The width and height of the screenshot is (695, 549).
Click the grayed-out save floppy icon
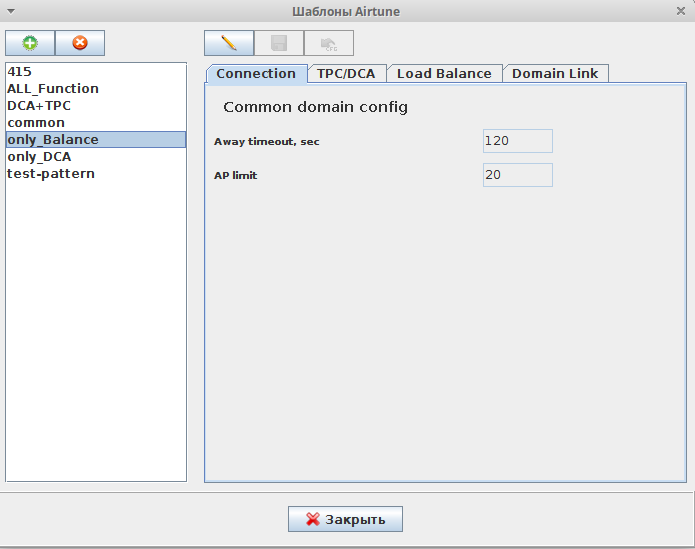[279, 43]
